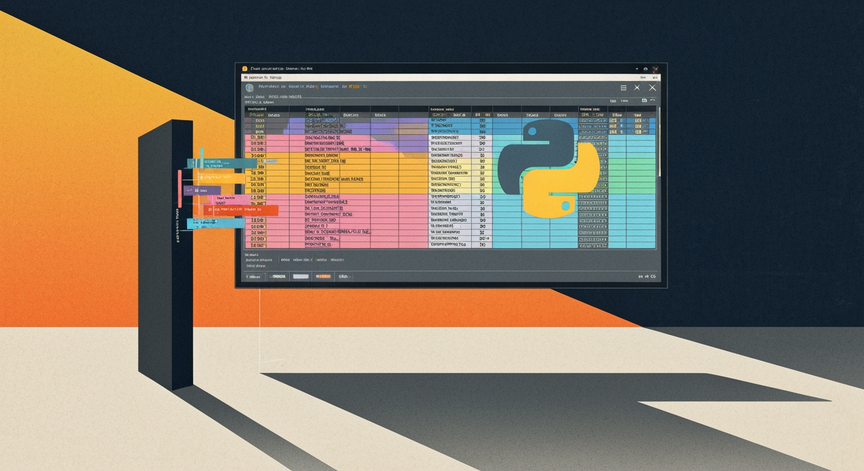Screen dimensions: 864x471
Task: Select the orange-highlighted tab at bottom
Action: click(322, 276)
